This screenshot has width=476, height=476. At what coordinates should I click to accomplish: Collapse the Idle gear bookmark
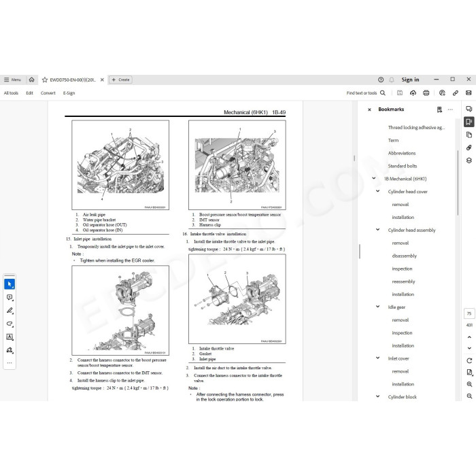pyautogui.click(x=377, y=307)
